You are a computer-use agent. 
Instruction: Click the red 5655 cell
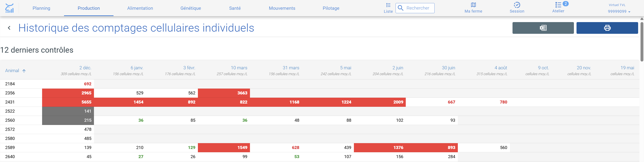(x=68, y=102)
